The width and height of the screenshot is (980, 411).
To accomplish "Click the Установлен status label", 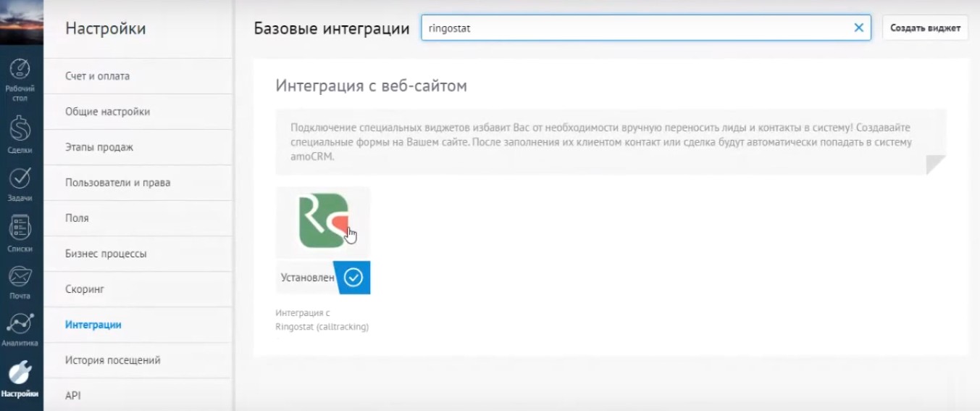I will click(308, 278).
